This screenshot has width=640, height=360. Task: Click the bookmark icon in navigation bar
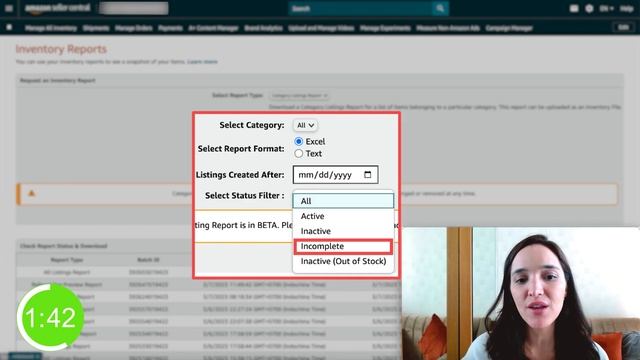[x=9, y=27]
